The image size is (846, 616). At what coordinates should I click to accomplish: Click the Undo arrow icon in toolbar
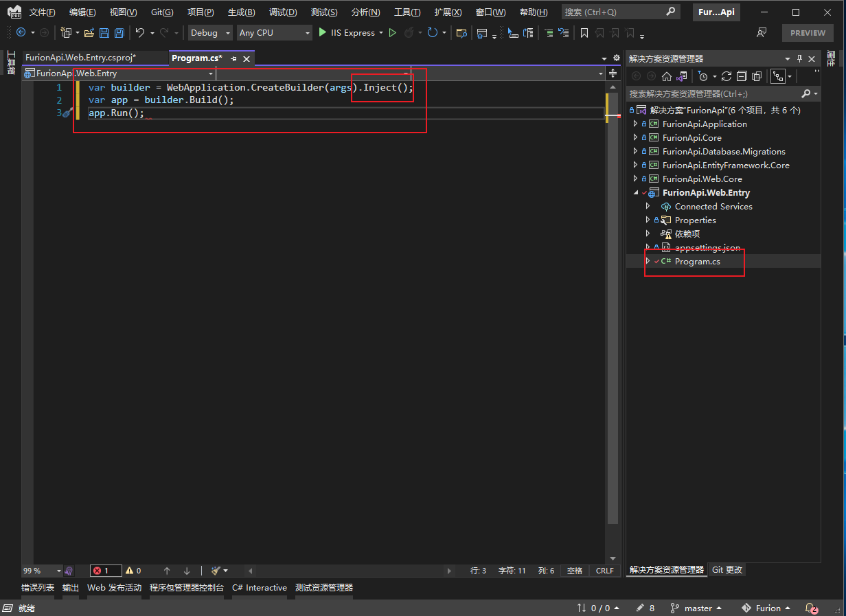click(x=140, y=33)
